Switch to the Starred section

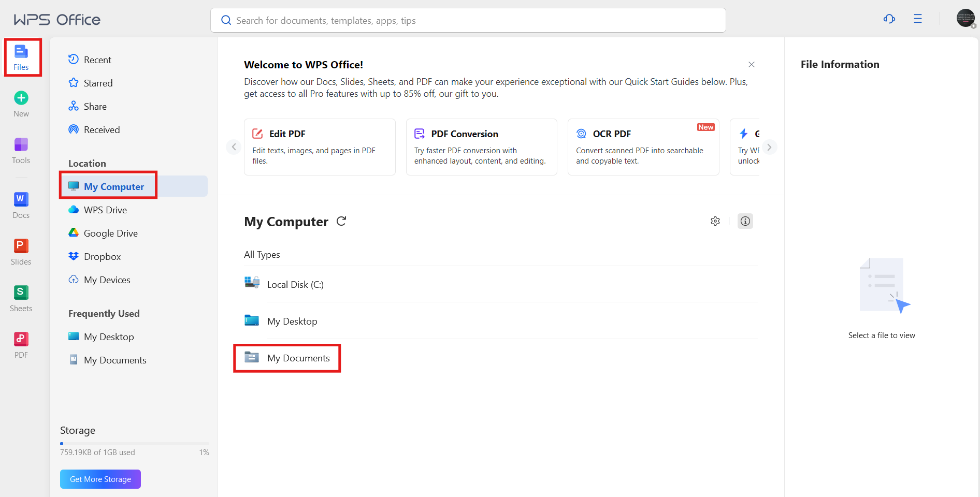coord(98,83)
